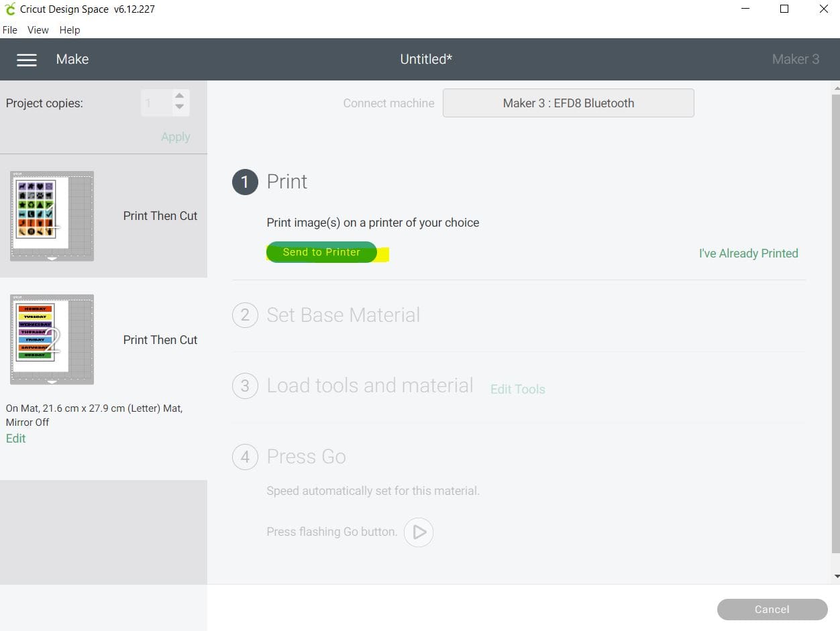Click the Load tools and material heading
Image resolution: width=840 pixels, height=631 pixels.
tap(370, 386)
